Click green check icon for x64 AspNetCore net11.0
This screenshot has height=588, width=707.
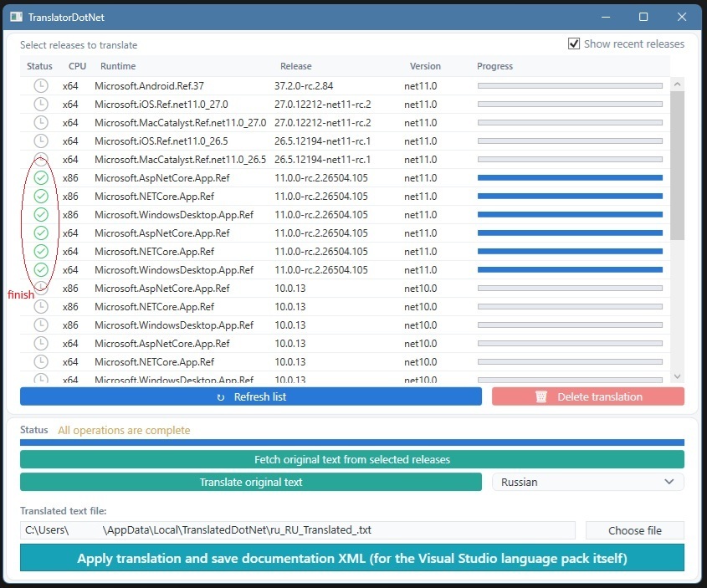click(41, 233)
